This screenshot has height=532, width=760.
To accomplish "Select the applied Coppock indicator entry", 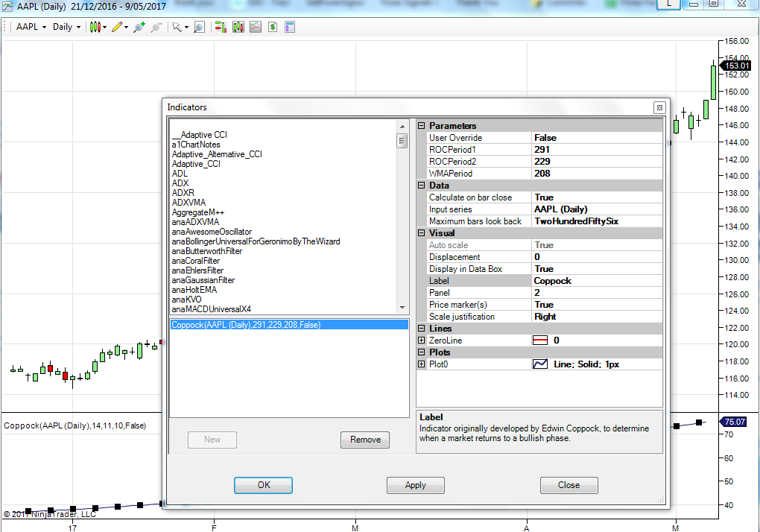I will [x=289, y=325].
